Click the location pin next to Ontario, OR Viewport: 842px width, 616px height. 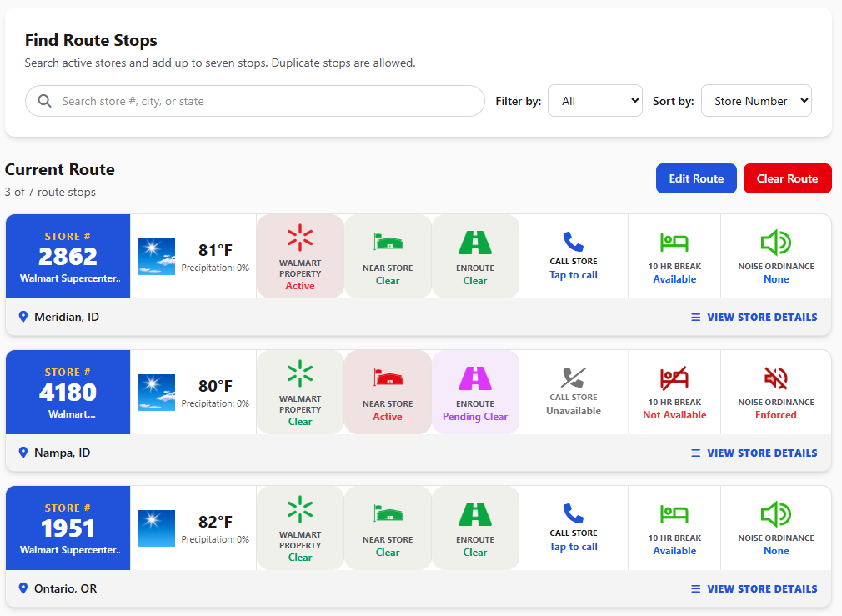[23, 588]
